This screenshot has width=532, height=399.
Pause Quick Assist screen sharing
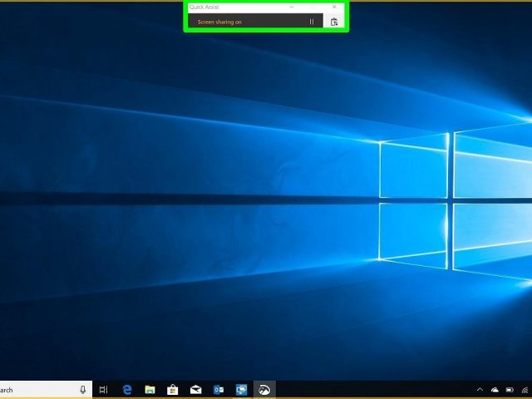click(312, 22)
